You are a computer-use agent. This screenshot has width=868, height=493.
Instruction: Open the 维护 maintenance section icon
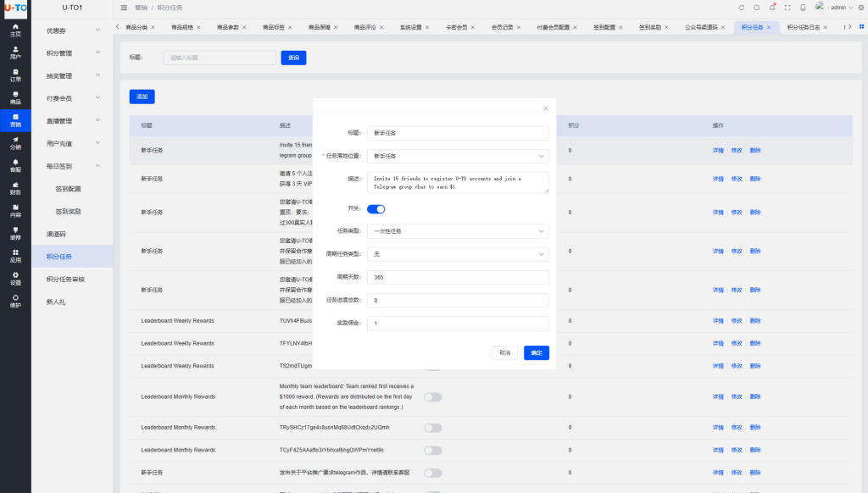click(15, 302)
